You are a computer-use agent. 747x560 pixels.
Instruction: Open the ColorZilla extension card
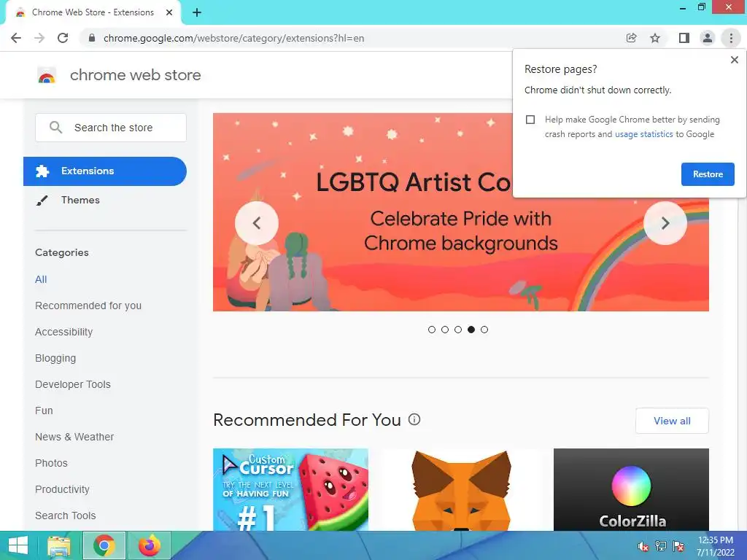[x=631, y=489]
